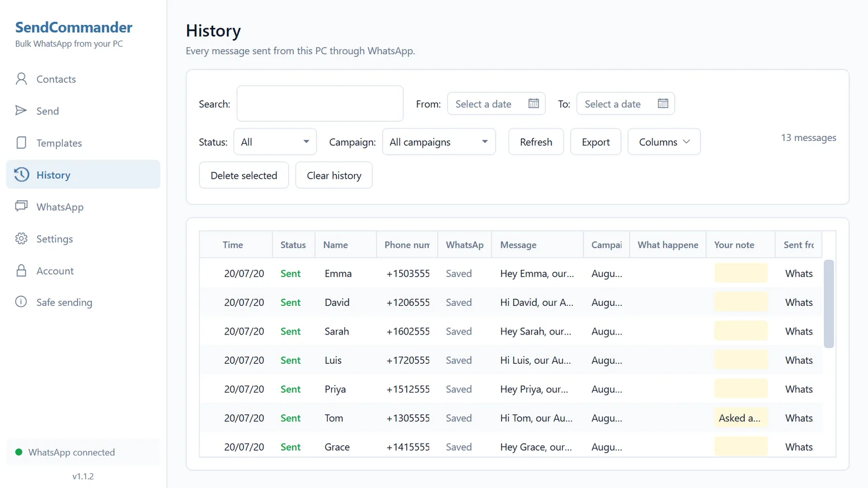Open the To date calendar icon
Screen dimensions: 868x488
(663, 104)
